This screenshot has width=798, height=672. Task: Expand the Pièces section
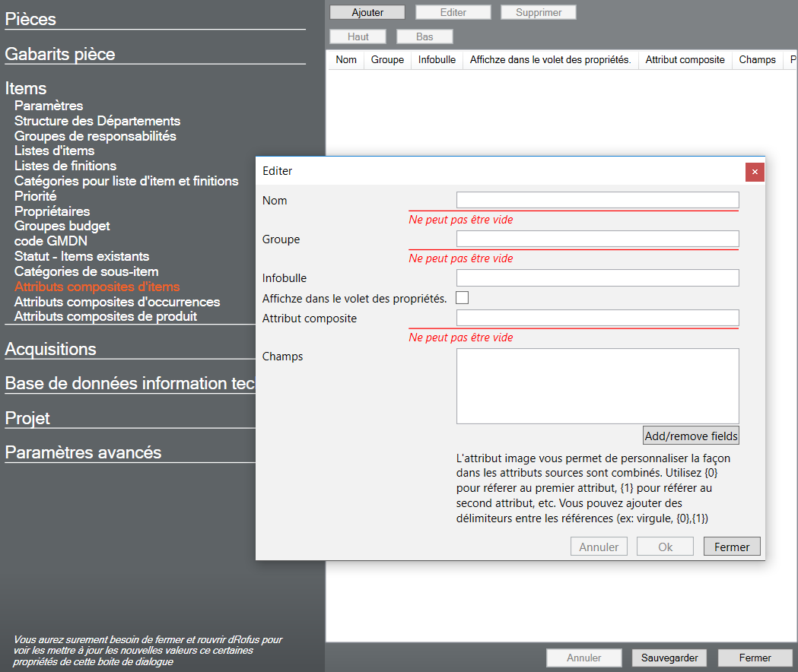click(30, 20)
